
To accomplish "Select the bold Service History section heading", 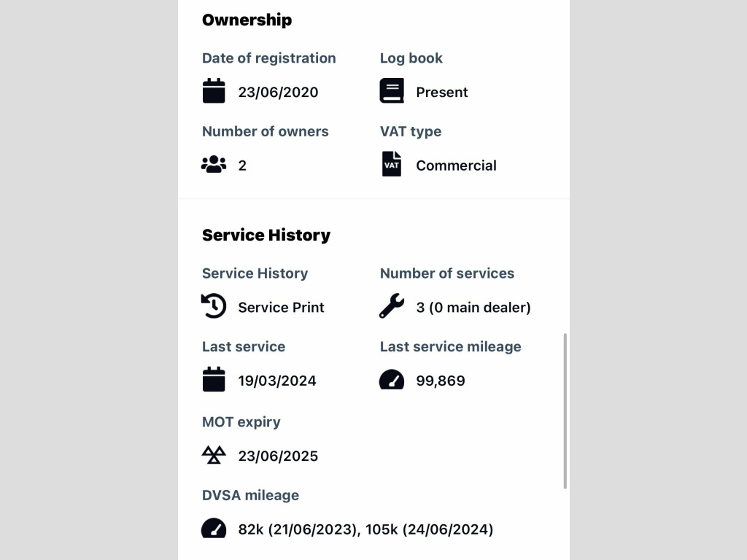I will (266, 236).
